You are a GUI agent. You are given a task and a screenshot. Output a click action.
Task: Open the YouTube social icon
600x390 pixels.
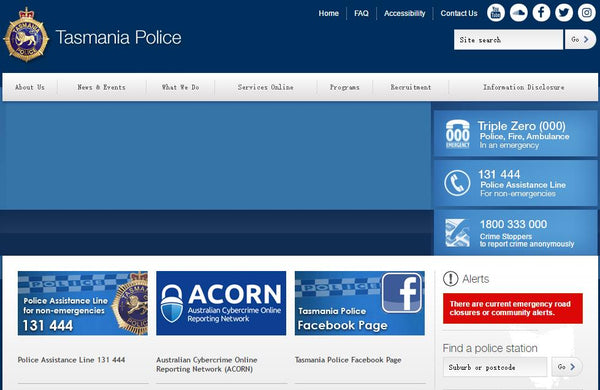tap(496, 13)
